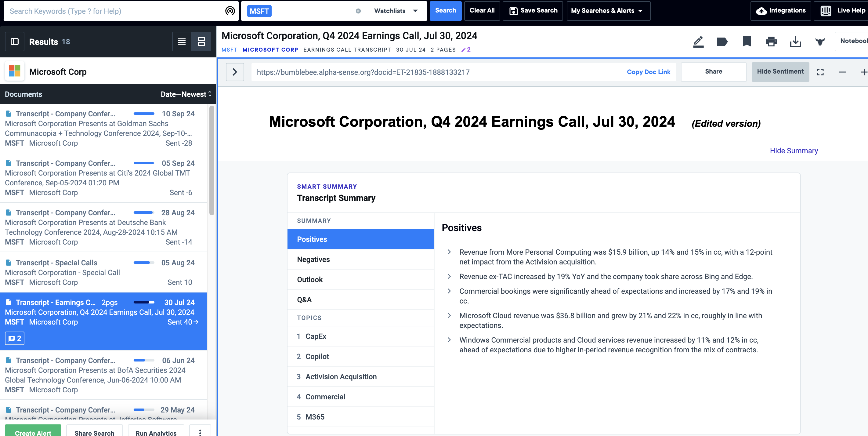Click the Share button
The height and width of the screenshot is (436, 868).
pos(713,71)
